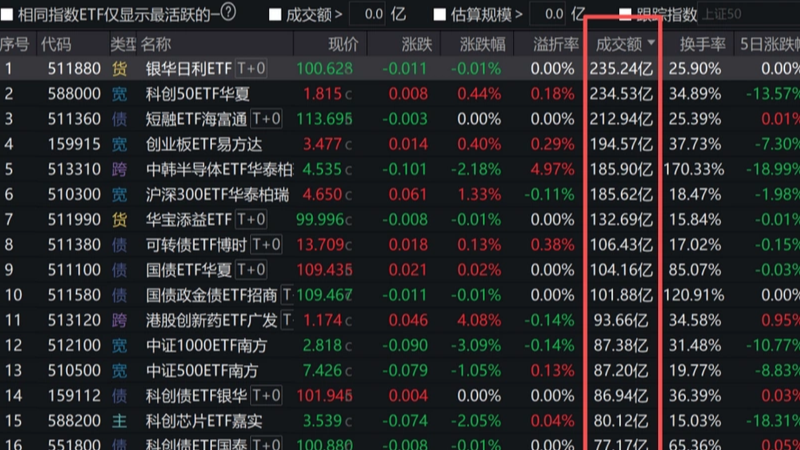Viewport: 800px width, 450px height.
Task: Click 债 type icon for 511100
Action: coord(119,269)
